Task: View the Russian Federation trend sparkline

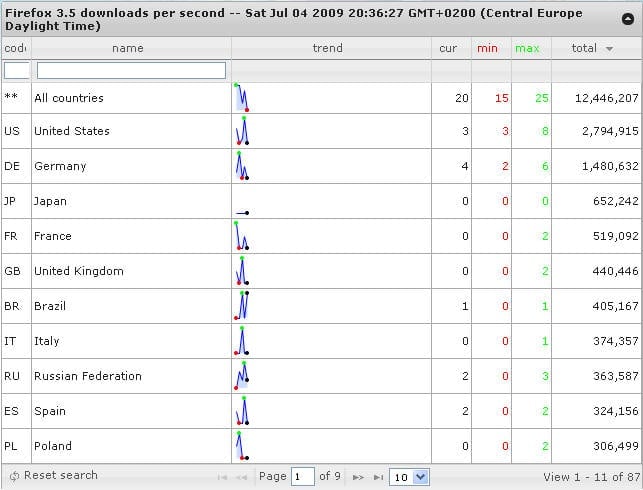Action: [x=242, y=376]
